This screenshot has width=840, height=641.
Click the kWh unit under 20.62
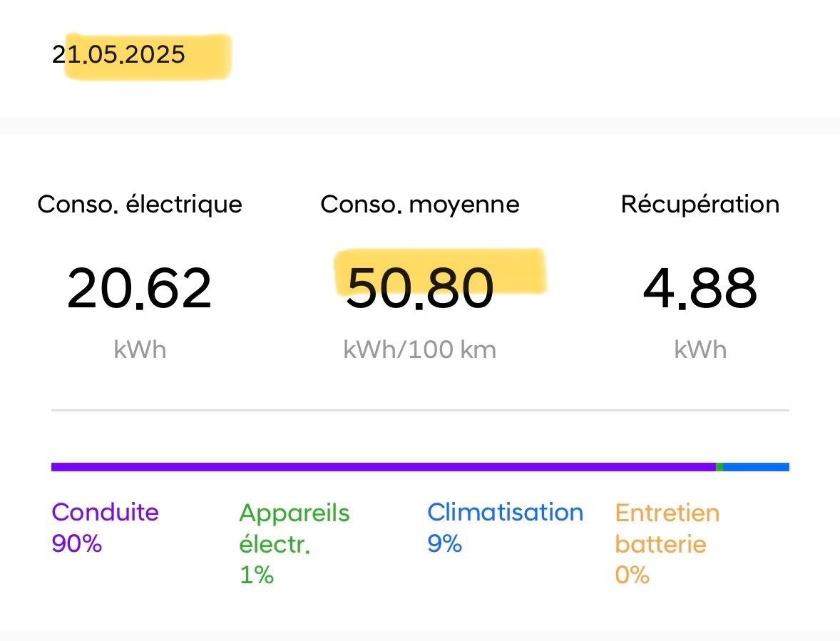(x=140, y=349)
